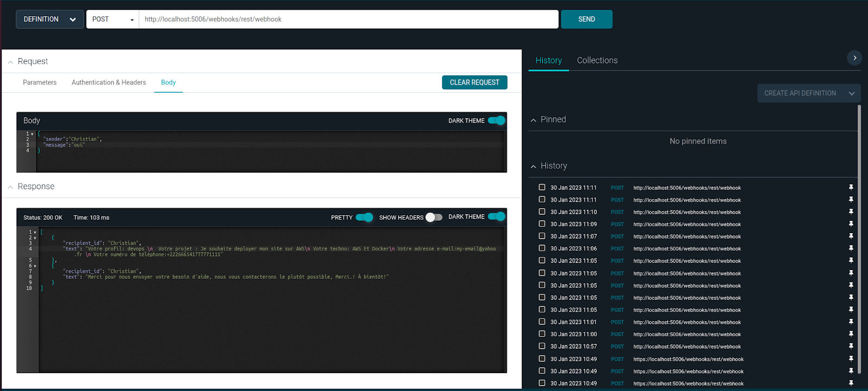Toggle Dark Theme for the request Body editor
The width and height of the screenshot is (868, 391).
click(x=496, y=120)
